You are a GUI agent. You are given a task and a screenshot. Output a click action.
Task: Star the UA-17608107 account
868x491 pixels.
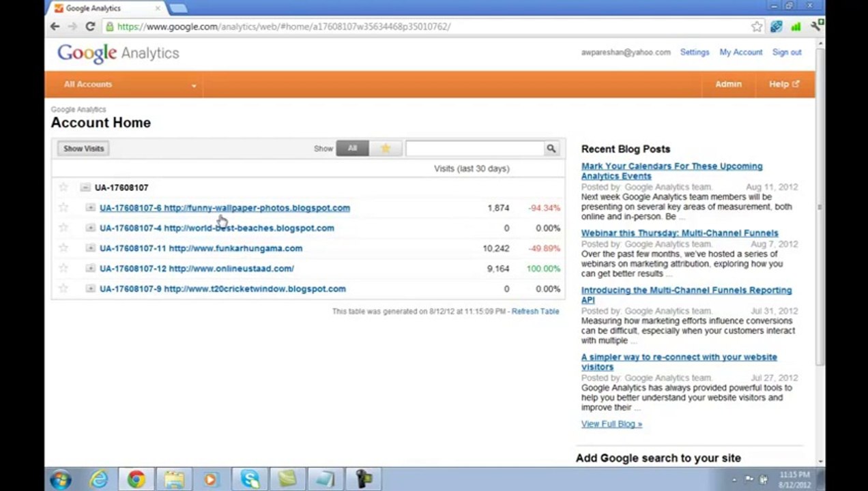[63, 187]
